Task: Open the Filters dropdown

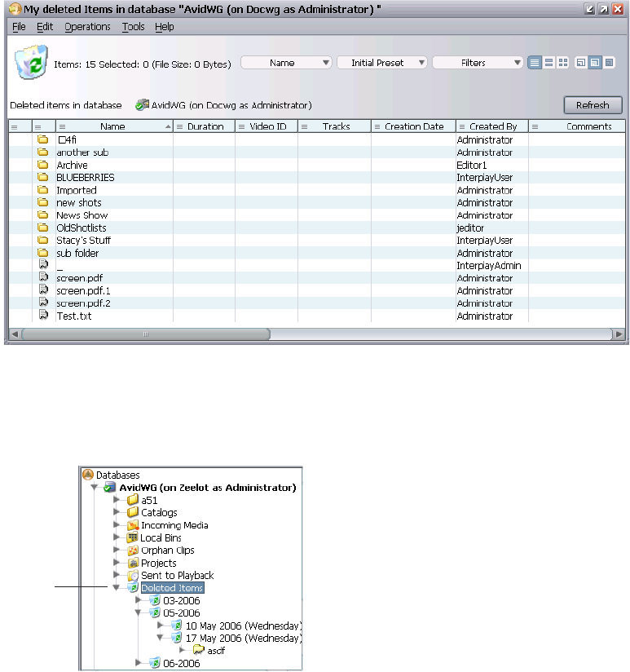Action: tap(478, 63)
